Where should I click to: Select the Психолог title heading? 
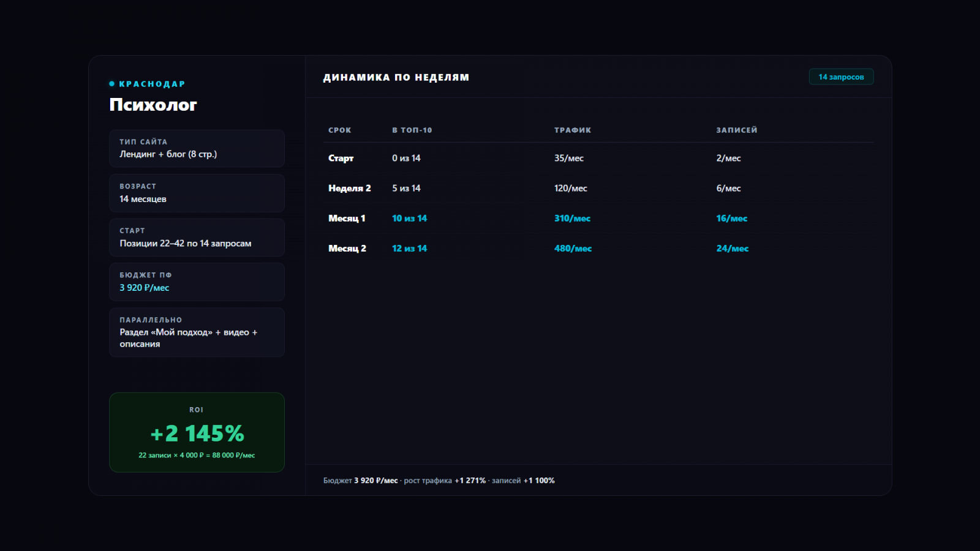tap(153, 105)
